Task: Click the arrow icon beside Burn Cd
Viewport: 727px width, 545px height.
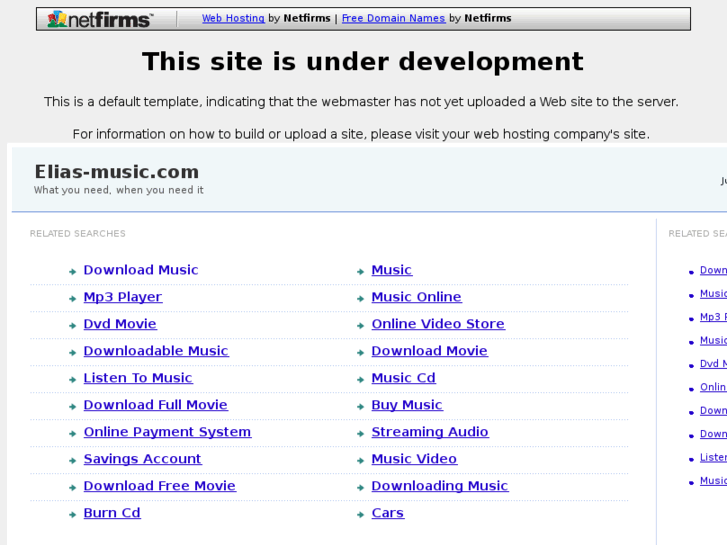Action: (x=72, y=514)
